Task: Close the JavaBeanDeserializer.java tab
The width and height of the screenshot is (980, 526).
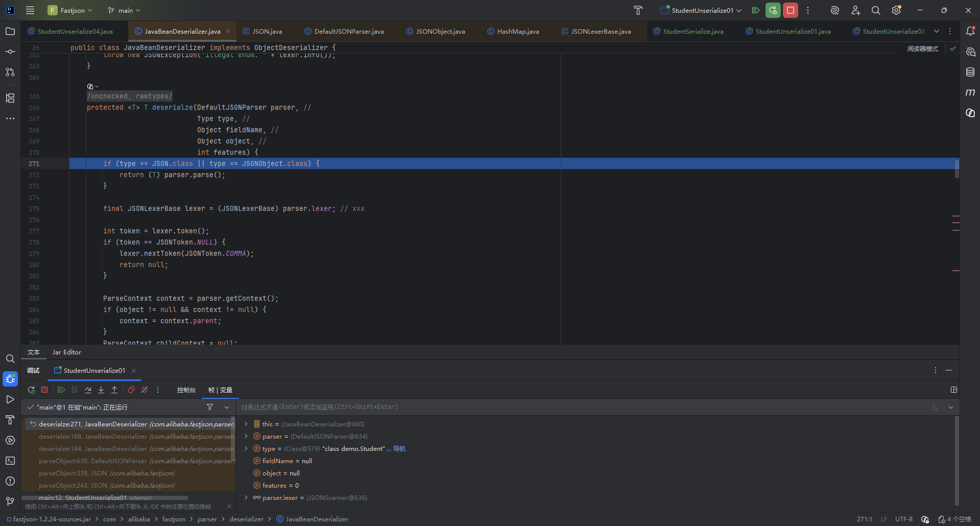Action: tap(228, 32)
